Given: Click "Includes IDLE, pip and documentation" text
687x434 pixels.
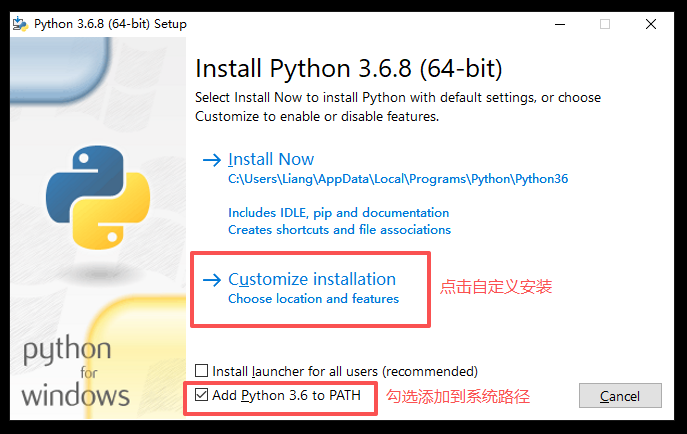Looking at the screenshot, I should coord(338,213).
